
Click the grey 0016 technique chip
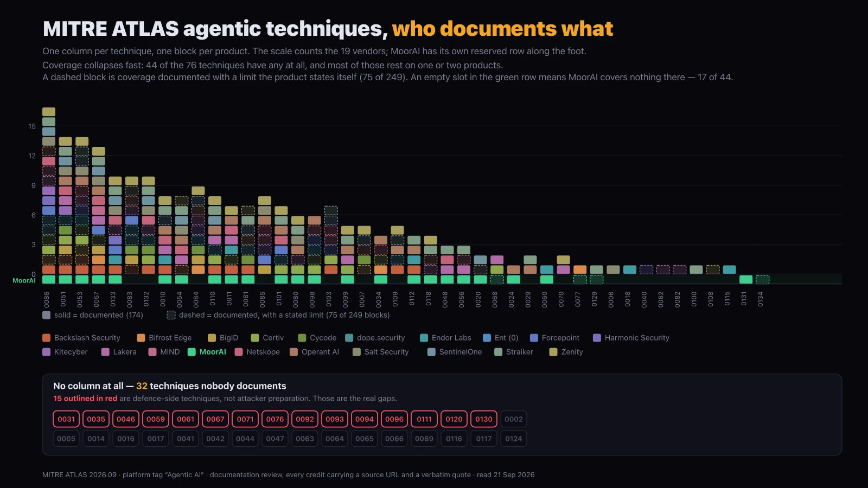(126, 439)
